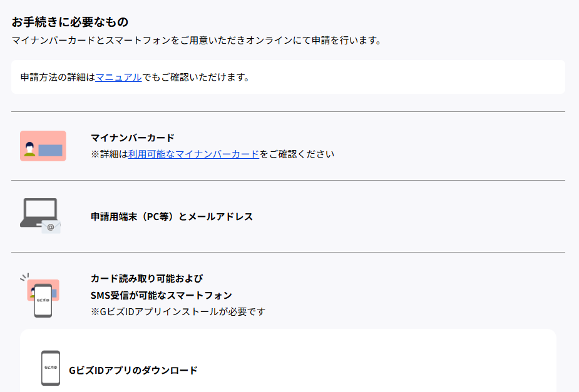This screenshot has height=392, width=579.
Task: Open the マニュアル link
Action: tap(118, 77)
